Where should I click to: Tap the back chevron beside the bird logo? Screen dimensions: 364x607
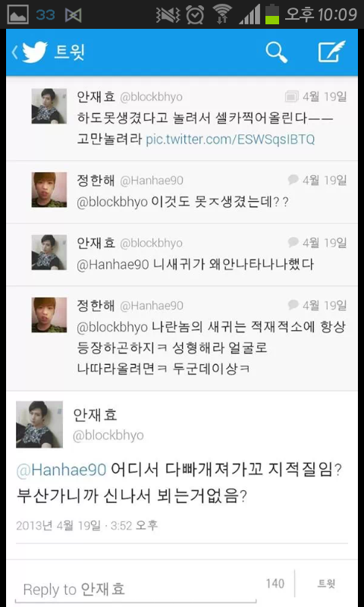click(x=14, y=52)
